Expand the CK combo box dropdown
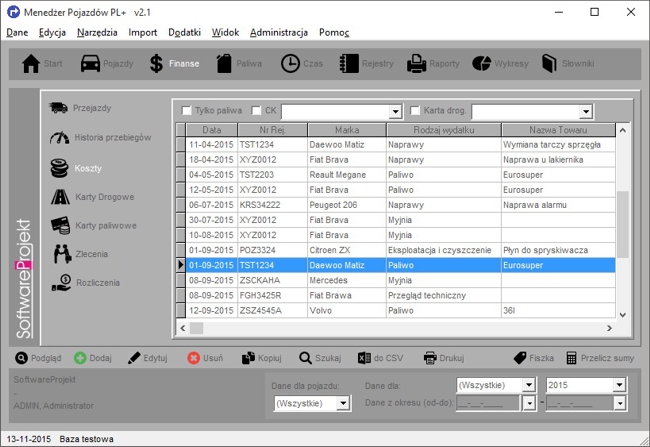The height and width of the screenshot is (447, 650). tap(395, 112)
